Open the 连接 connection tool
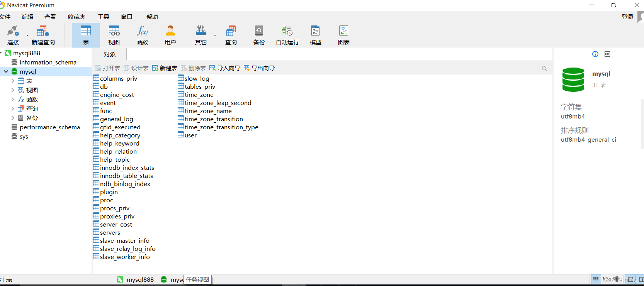The width and height of the screenshot is (644, 286). pos(13,36)
